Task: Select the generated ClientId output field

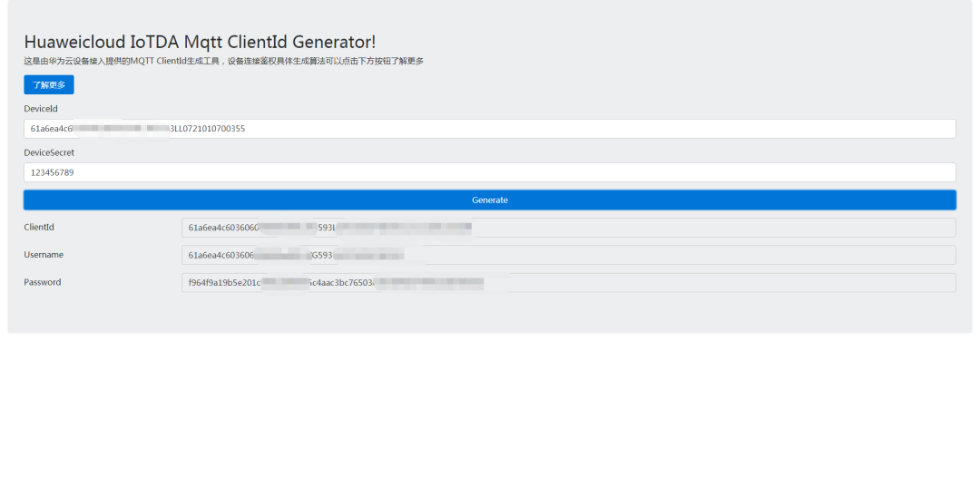Action: tap(568, 228)
